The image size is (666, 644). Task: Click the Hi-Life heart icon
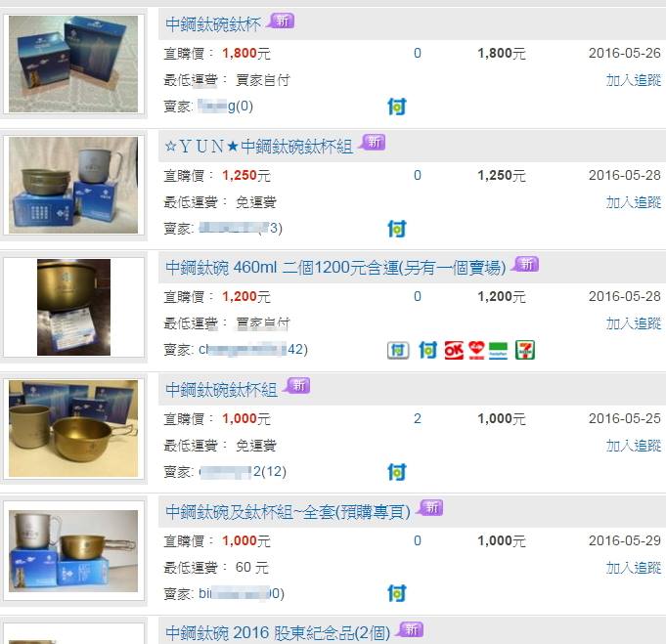[476, 350]
